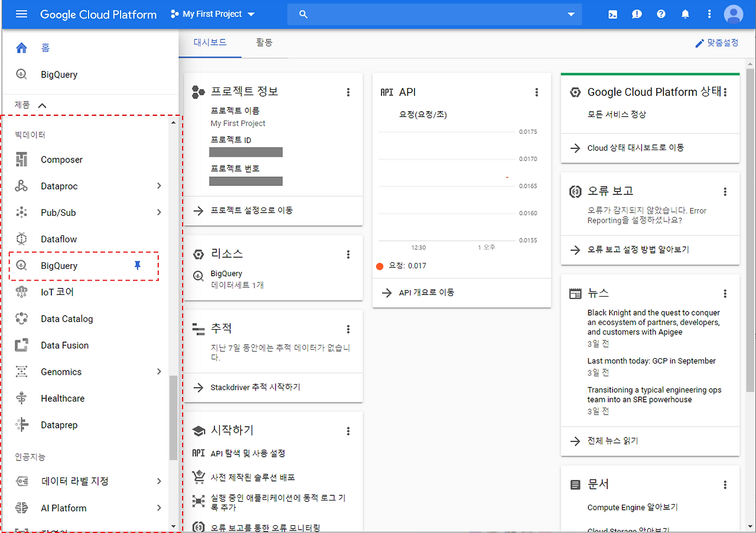
Task: Open the Black Knight Apigee news article
Action: click(x=654, y=322)
